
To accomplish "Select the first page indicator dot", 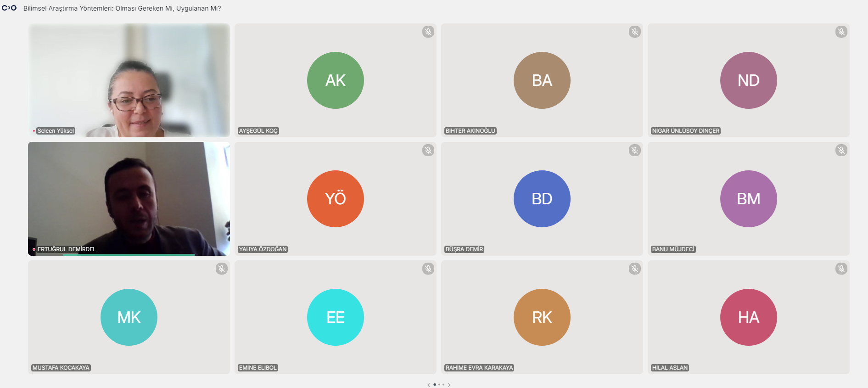I will [x=435, y=385].
